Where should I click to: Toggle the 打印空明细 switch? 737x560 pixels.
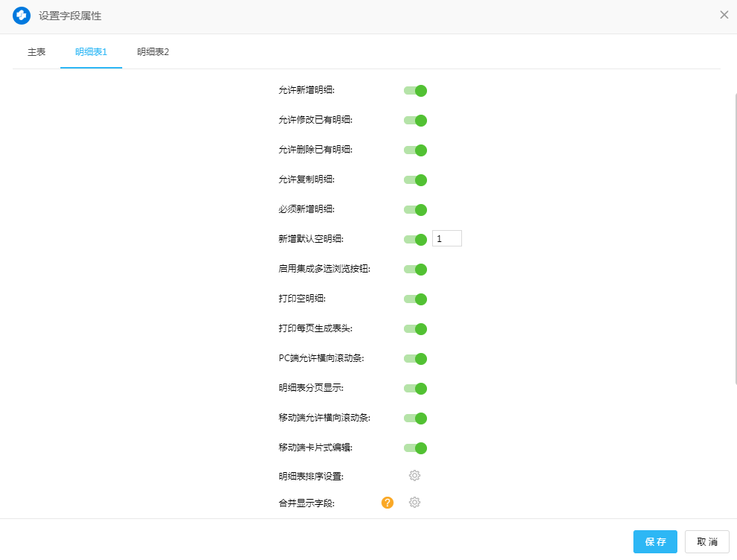415,299
